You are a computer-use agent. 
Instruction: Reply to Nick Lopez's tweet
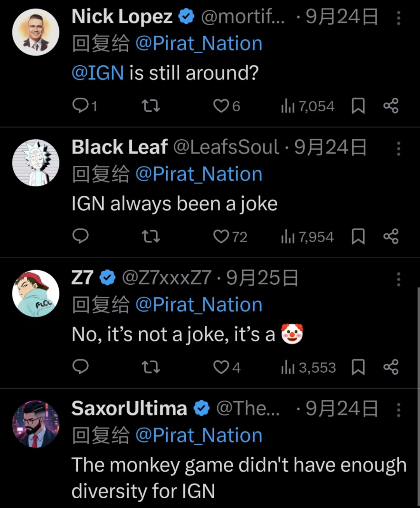tap(81, 106)
